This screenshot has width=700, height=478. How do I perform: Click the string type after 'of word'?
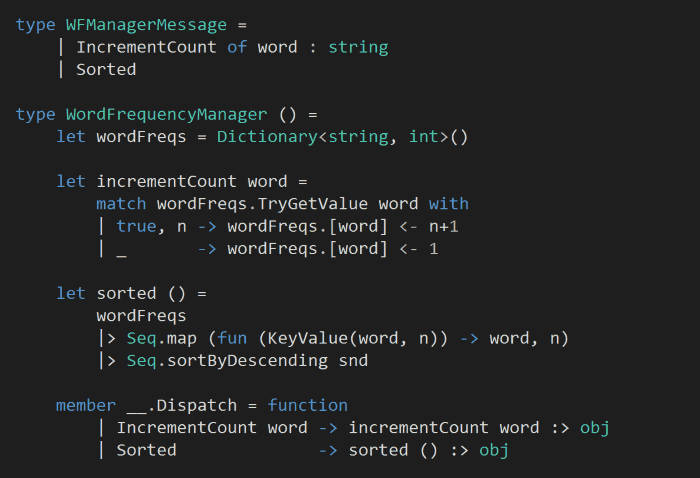(358, 47)
